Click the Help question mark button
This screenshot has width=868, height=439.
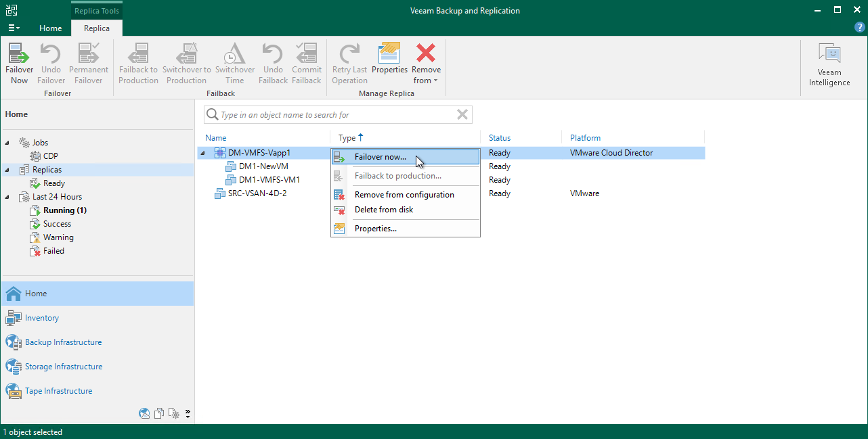[859, 27]
